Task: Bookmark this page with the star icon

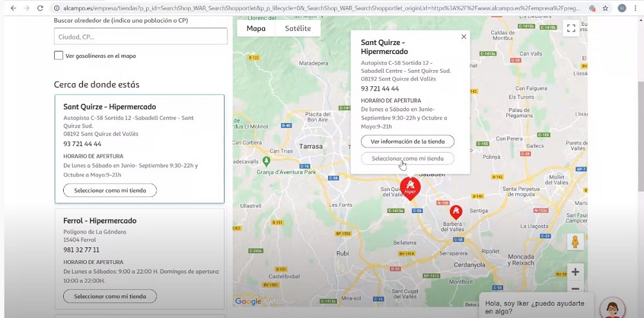Action: (x=605, y=8)
